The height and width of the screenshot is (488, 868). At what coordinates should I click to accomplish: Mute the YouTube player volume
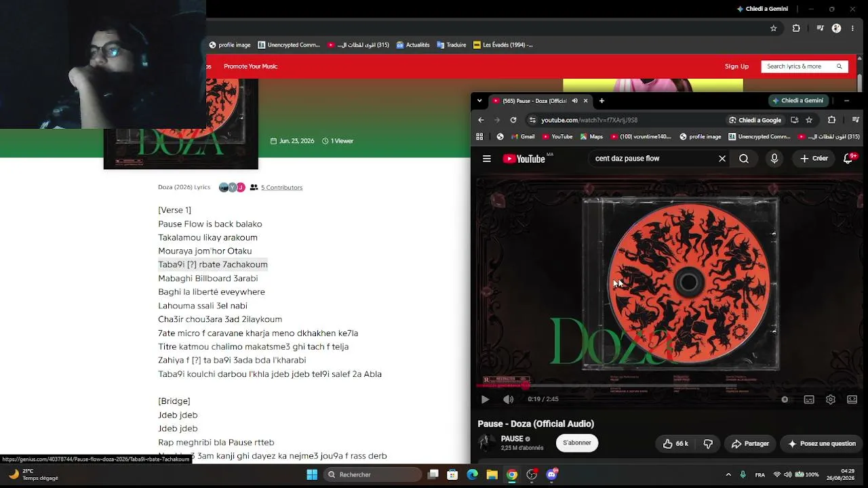508,399
